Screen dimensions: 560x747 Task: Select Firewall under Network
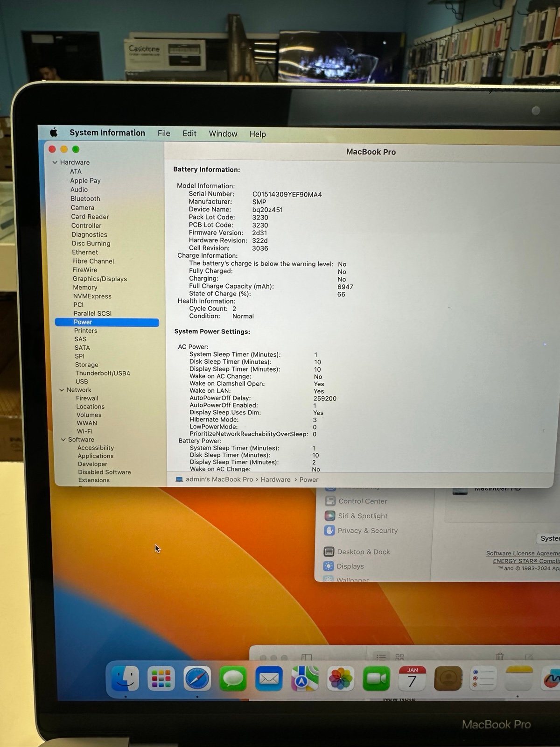[87, 398]
